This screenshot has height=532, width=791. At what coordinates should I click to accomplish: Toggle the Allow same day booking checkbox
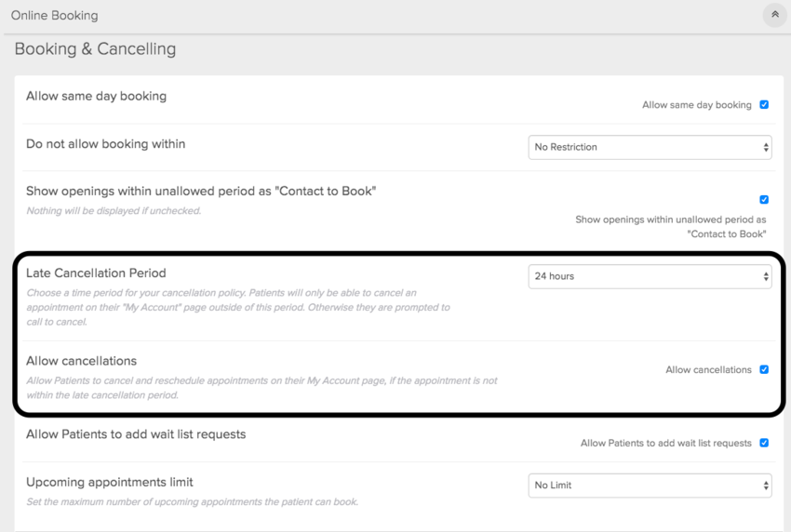pos(764,105)
